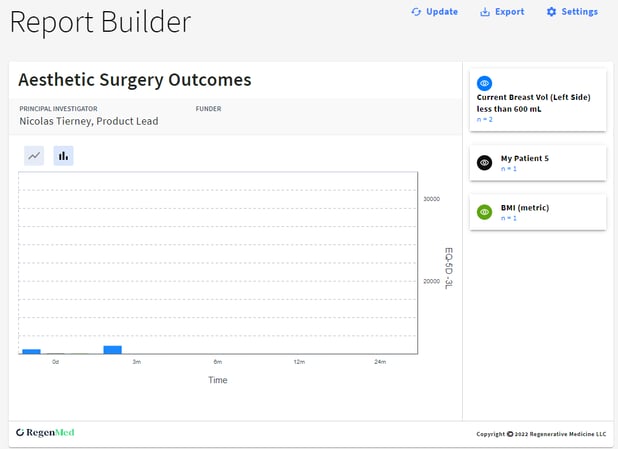Click the blue bar before 0d

pos(32,352)
